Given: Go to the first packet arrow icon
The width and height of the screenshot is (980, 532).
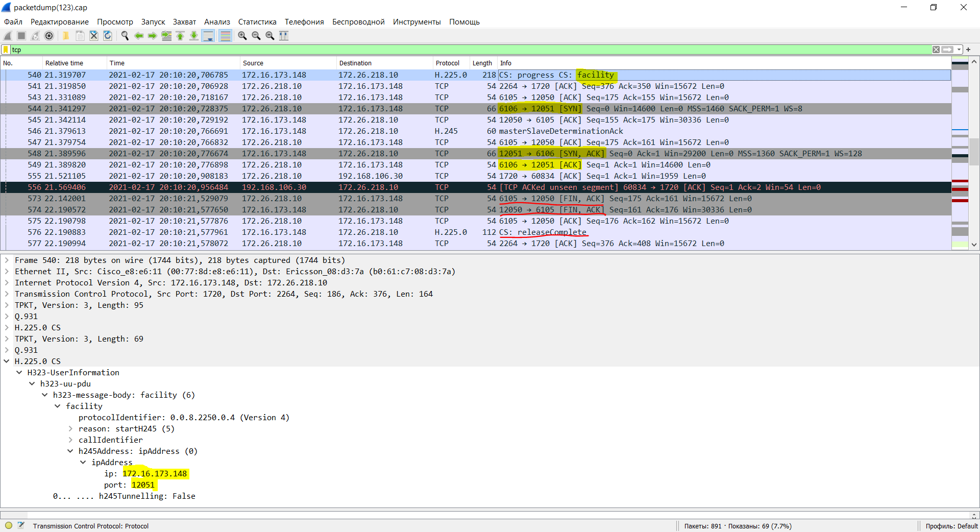Looking at the screenshot, I should pos(180,36).
